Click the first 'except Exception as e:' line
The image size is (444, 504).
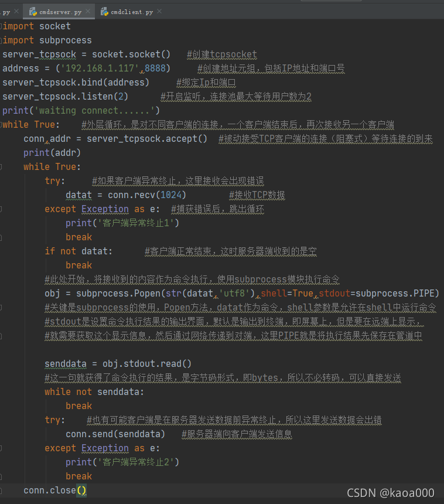(x=102, y=209)
